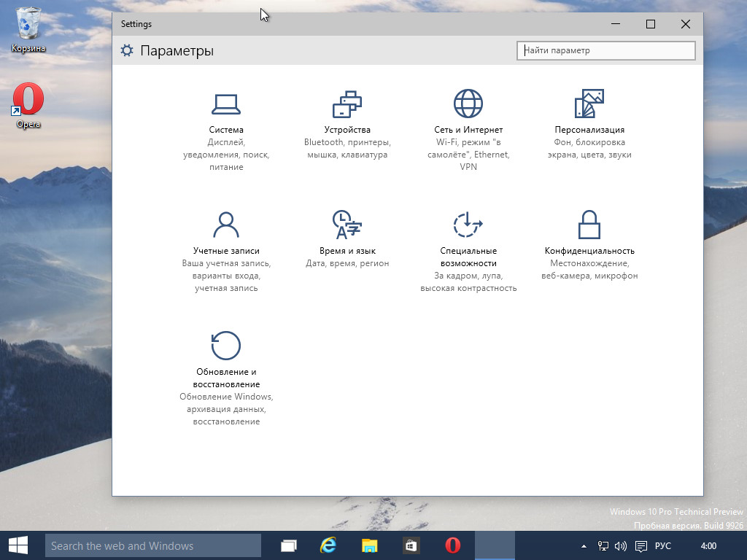Open the Устройства printer icon
The height and width of the screenshot is (560, 747).
(x=347, y=104)
